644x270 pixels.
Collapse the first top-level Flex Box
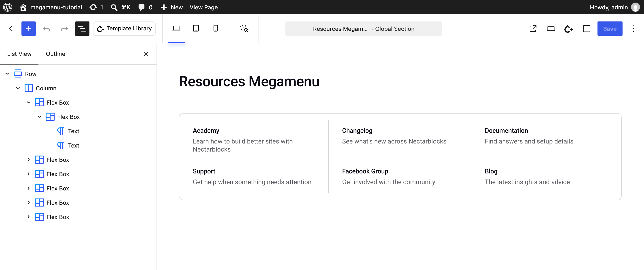[x=29, y=102]
